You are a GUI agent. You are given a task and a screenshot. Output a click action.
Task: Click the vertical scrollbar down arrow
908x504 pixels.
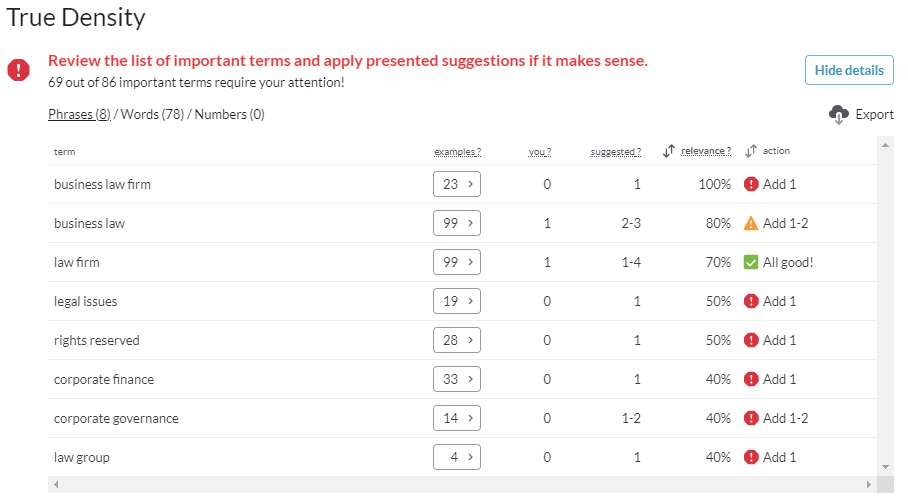pos(885,467)
